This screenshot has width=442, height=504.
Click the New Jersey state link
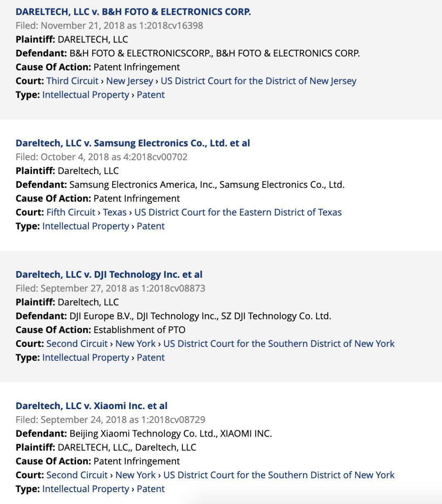tap(129, 81)
